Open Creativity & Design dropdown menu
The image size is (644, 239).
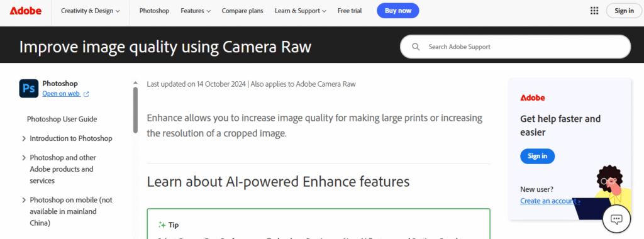click(x=91, y=11)
